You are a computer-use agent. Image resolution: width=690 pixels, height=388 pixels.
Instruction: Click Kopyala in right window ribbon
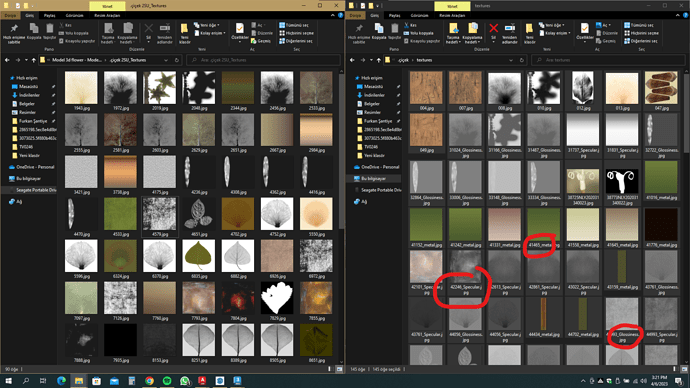pyautogui.click(x=379, y=32)
